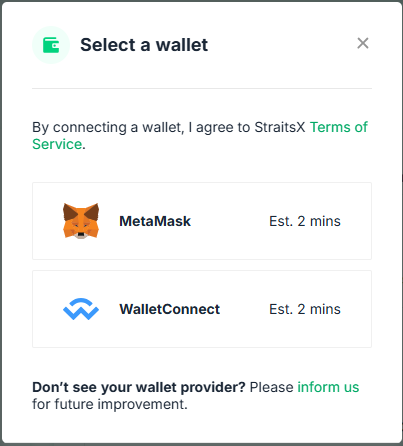This screenshot has width=403, height=446.
Task: Click WalletConnect's "Est. 2 mins" text
Action: [305, 309]
